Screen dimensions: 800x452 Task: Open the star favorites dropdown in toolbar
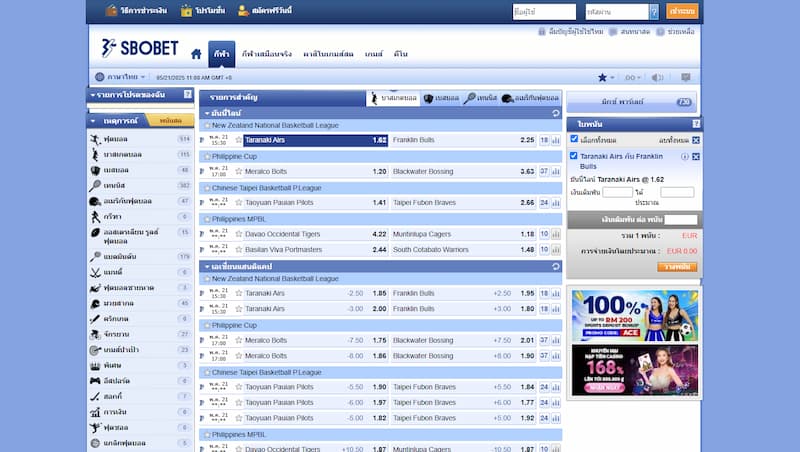click(x=606, y=78)
